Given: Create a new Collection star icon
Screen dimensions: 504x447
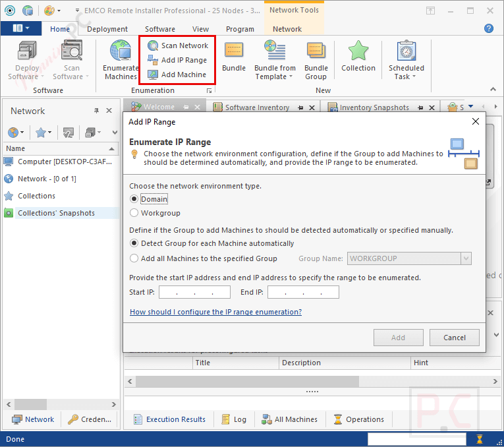Looking at the screenshot, I should (358, 51).
